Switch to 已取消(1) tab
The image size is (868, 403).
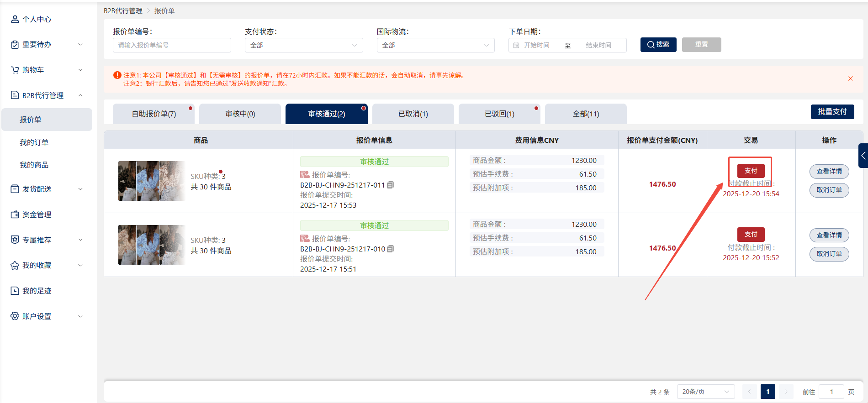pos(413,114)
